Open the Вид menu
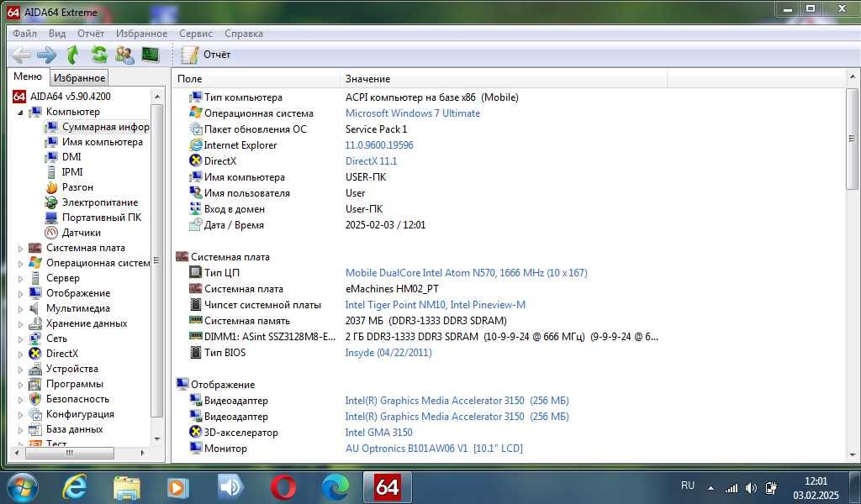861x504 pixels. pyautogui.click(x=57, y=34)
